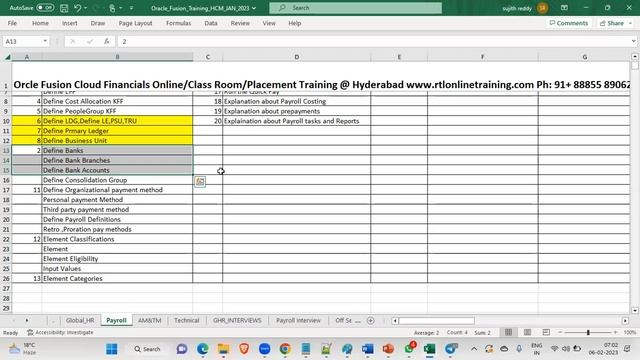Screen dimensions: 640x360
Task: Select column D header
Action: coord(297,57)
